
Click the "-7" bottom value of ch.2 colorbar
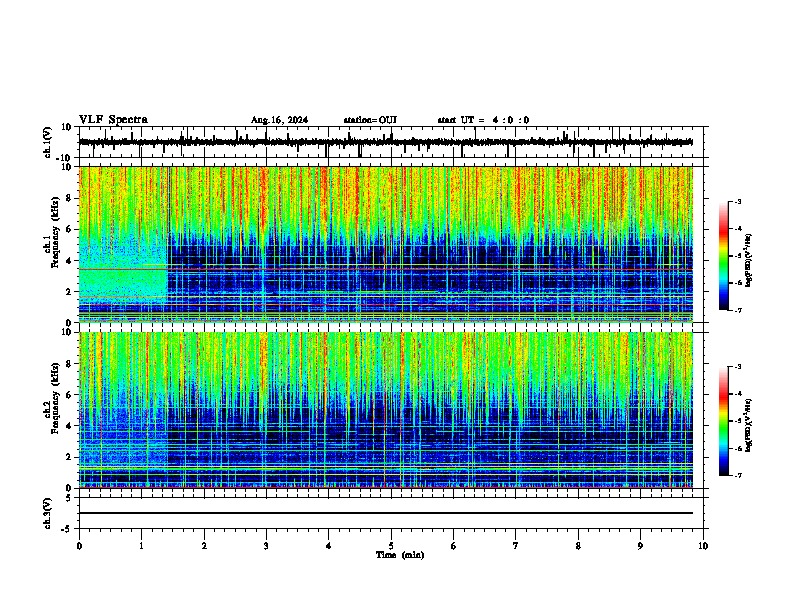[737, 475]
